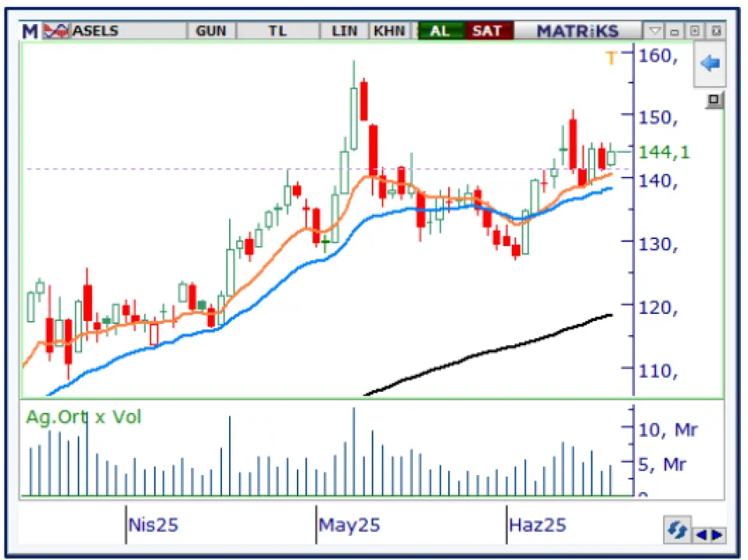Click the 120, price axis label
Viewport: 748px width, 560px height.
(x=658, y=308)
